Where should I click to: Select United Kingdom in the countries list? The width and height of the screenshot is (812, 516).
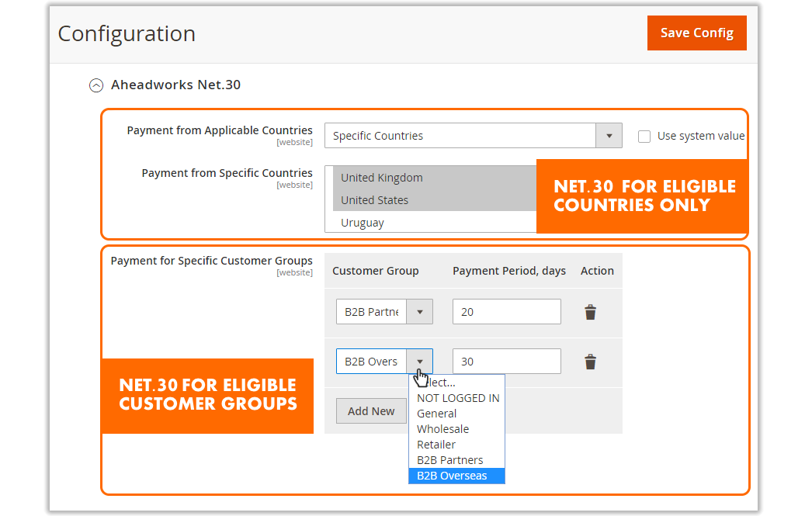[x=434, y=178]
